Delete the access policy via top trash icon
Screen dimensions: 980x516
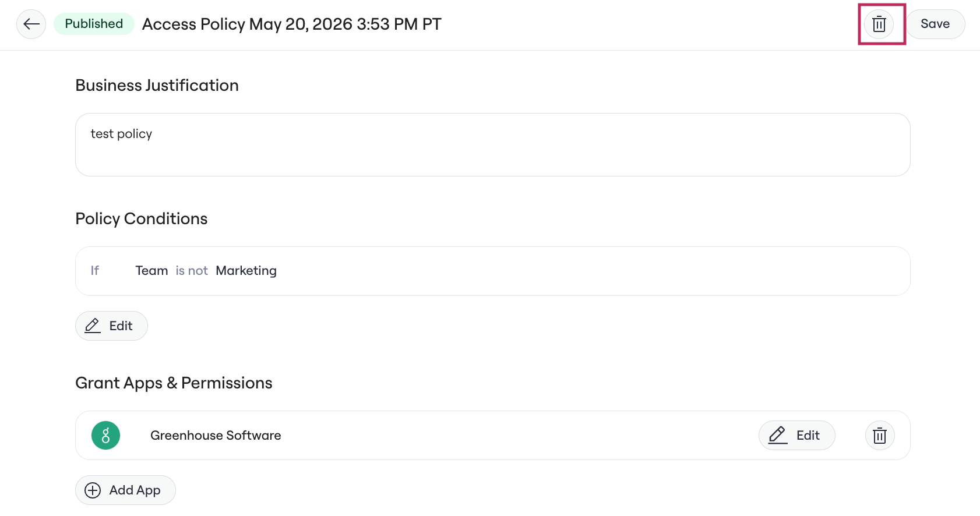coord(879,24)
